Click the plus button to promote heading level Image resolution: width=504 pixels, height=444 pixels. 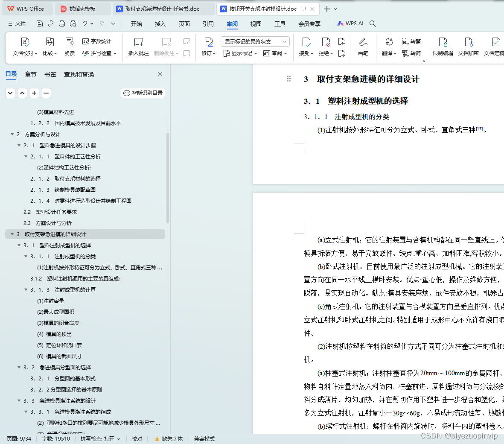(x=34, y=93)
